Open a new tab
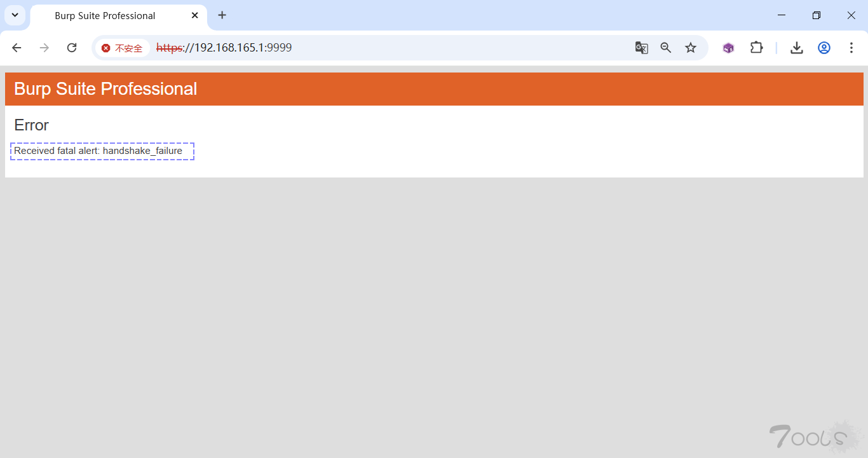 (x=222, y=15)
